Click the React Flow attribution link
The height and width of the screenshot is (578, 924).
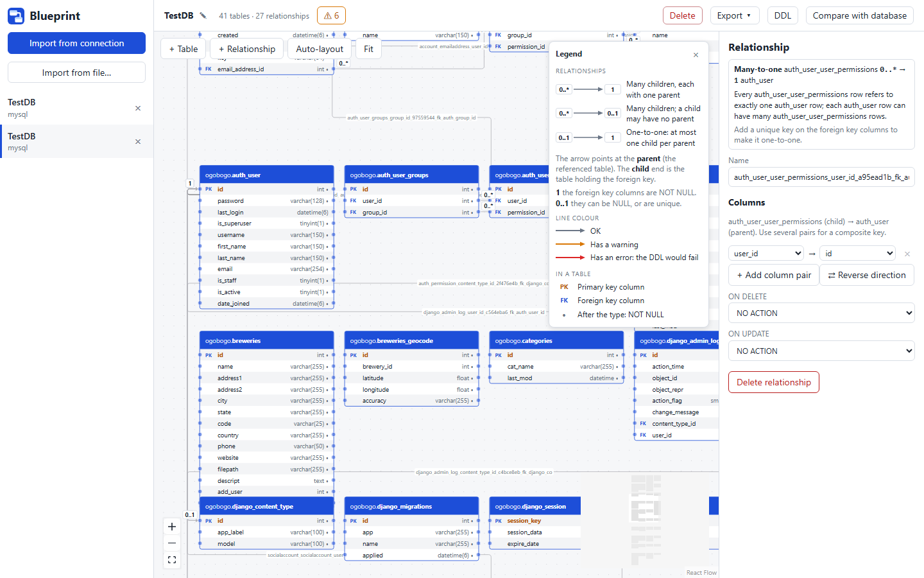coord(701,573)
